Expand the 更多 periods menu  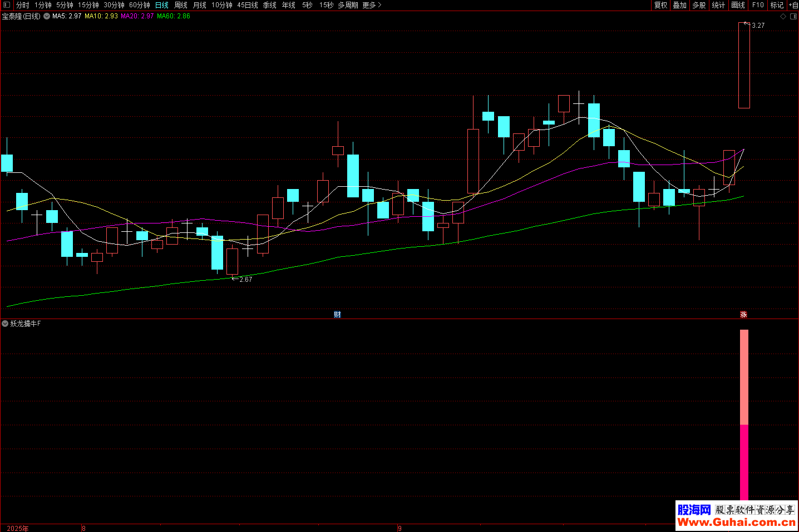[x=372, y=5]
